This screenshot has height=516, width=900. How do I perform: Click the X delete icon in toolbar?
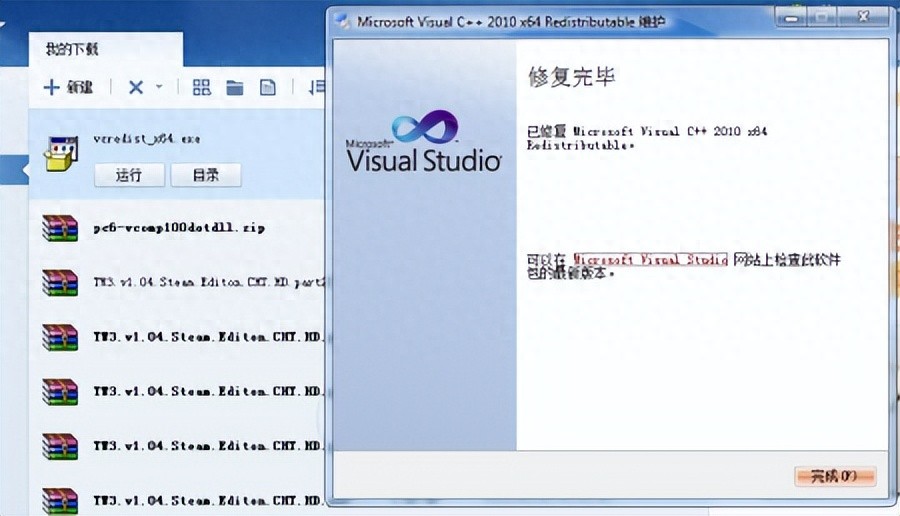(136, 88)
